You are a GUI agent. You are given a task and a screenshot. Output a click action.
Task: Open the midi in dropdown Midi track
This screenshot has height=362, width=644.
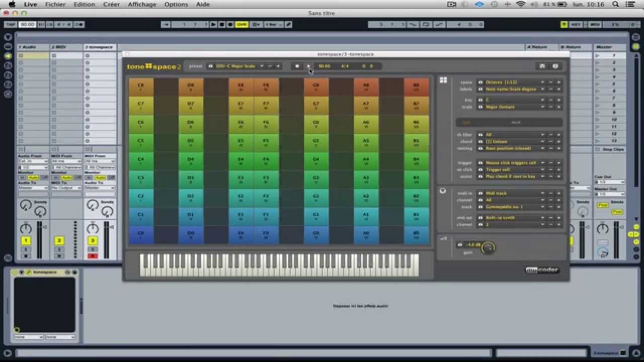pyautogui.click(x=515, y=193)
